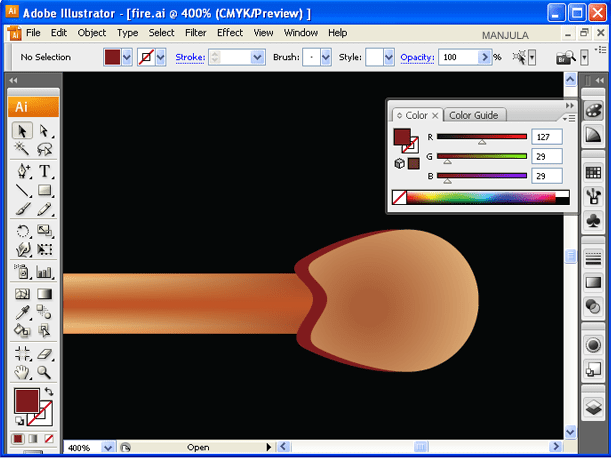The image size is (611, 459).
Task: Click the None swatch in Color panel
Action: click(399, 197)
